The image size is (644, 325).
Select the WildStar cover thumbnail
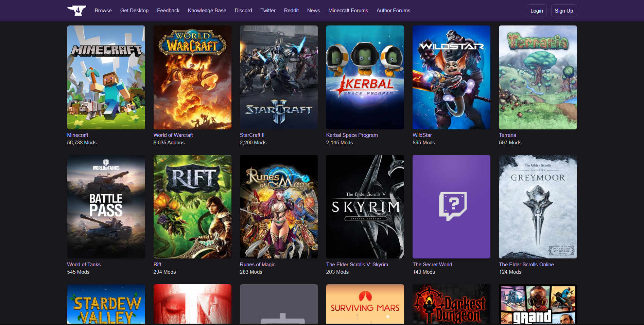pyautogui.click(x=451, y=77)
